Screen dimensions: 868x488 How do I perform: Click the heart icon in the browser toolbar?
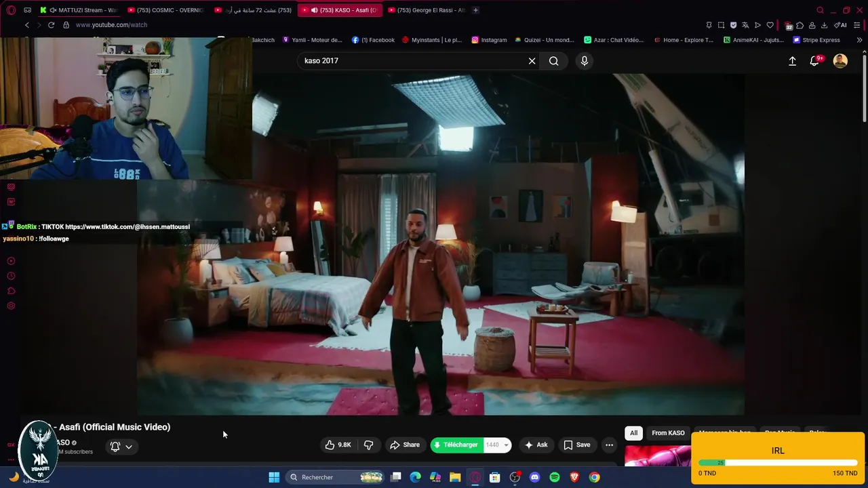(x=770, y=25)
